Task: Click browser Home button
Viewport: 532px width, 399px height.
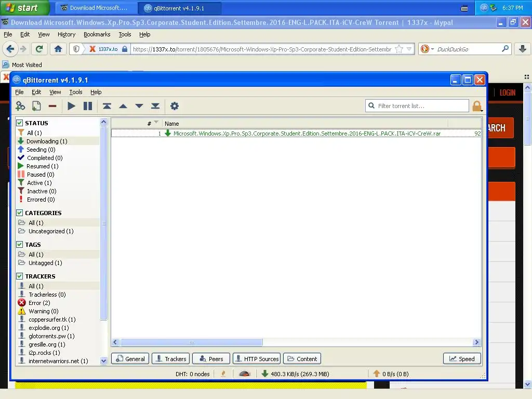Action: [58, 49]
